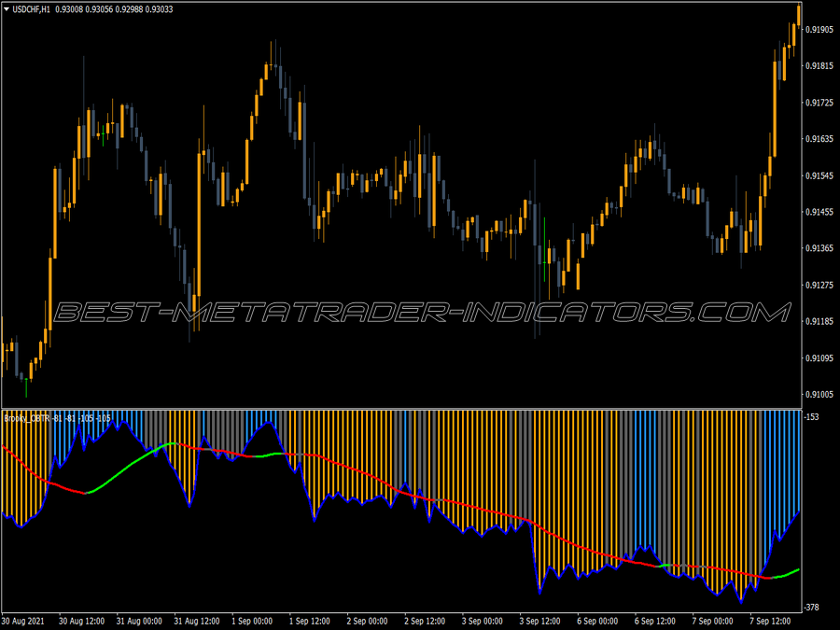Click the 0.91635 price axis label
Viewport: 840px width, 630px height.
[819, 139]
